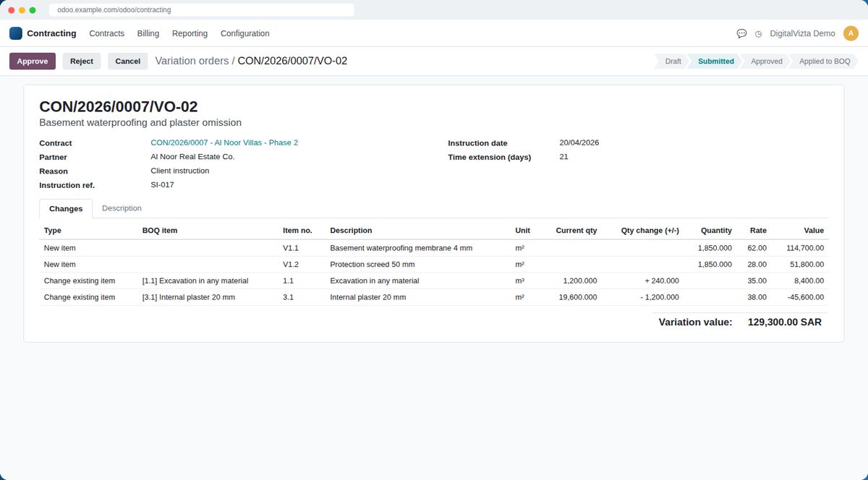Click the Client instruction reason value
This screenshot has height=480, width=868.
click(180, 171)
